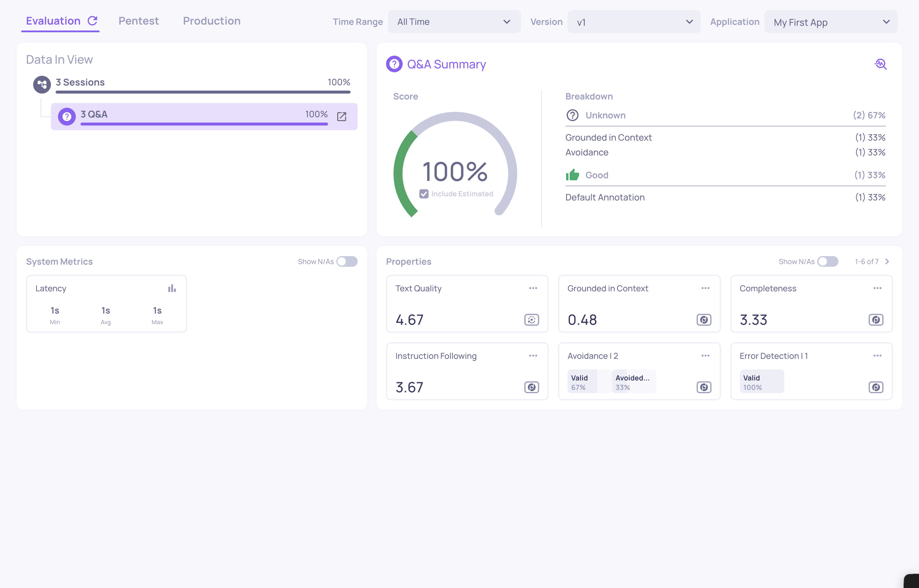Image resolution: width=919 pixels, height=588 pixels.
Task: Open Q&A external link icon
Action: 342,116
